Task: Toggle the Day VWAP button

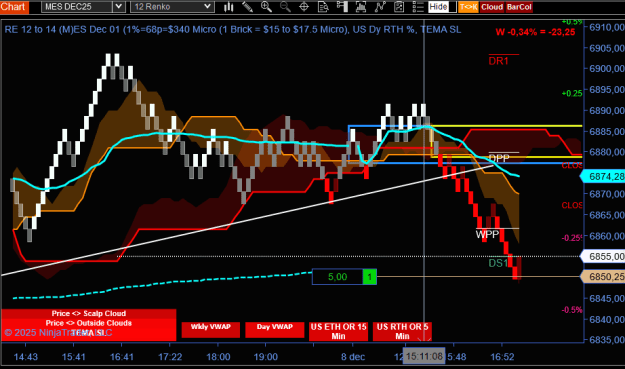Action: 275,330
